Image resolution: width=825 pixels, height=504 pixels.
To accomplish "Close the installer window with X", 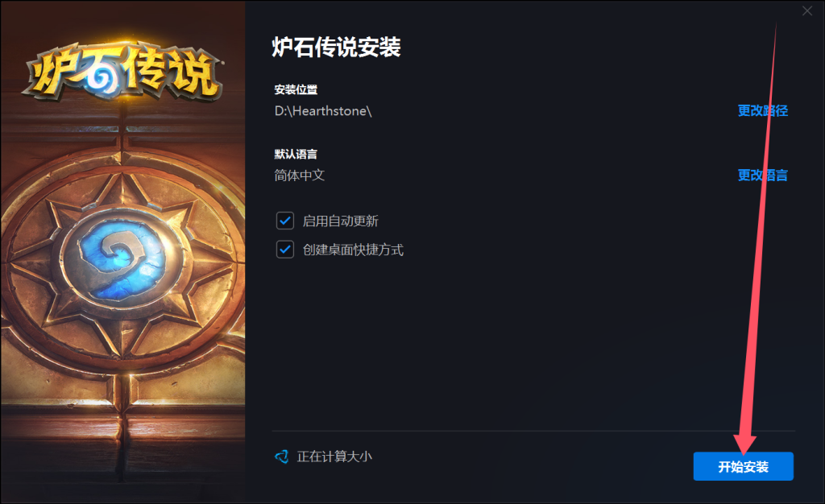I will [x=807, y=11].
